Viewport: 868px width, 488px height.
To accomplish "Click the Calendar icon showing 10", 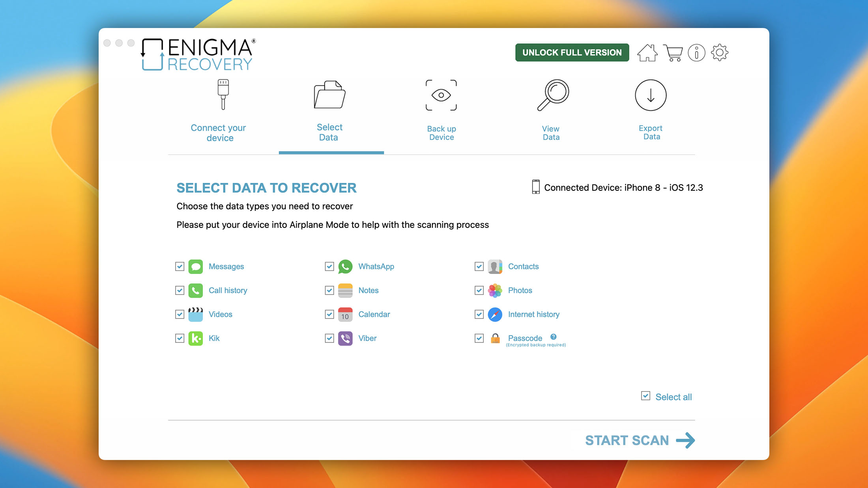I will pos(345,315).
